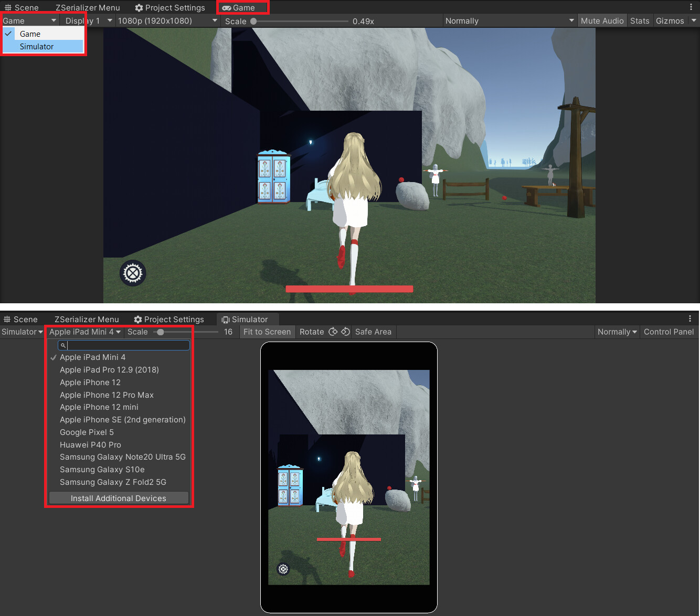Open the Display 1 dropdown
This screenshot has width=700, height=616.
point(87,20)
